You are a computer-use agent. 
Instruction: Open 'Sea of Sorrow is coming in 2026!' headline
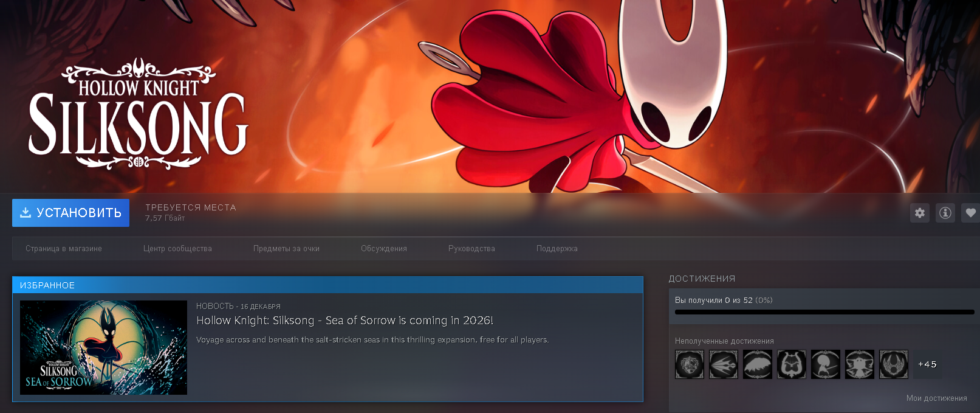click(x=344, y=321)
